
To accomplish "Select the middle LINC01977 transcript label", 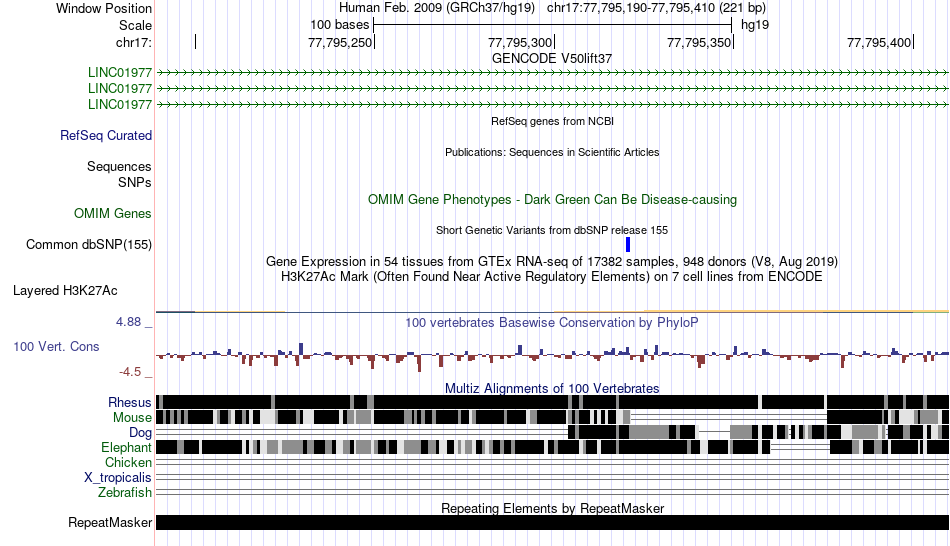I will [x=120, y=88].
